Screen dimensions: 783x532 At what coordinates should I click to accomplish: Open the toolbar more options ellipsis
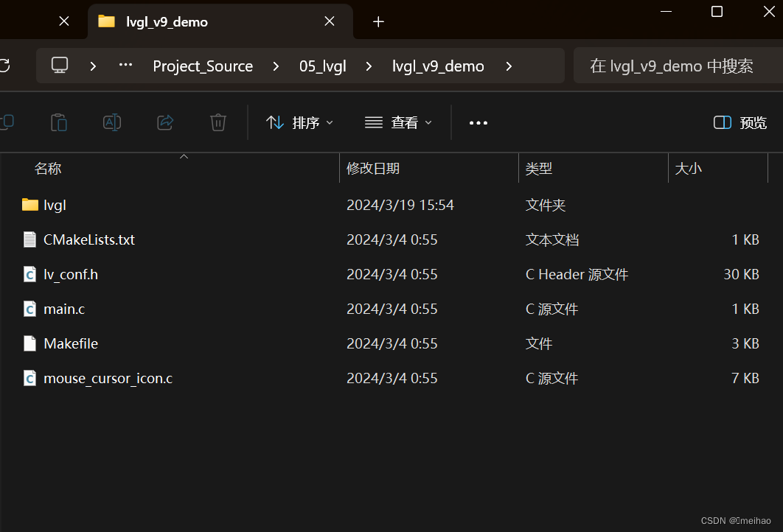(478, 123)
